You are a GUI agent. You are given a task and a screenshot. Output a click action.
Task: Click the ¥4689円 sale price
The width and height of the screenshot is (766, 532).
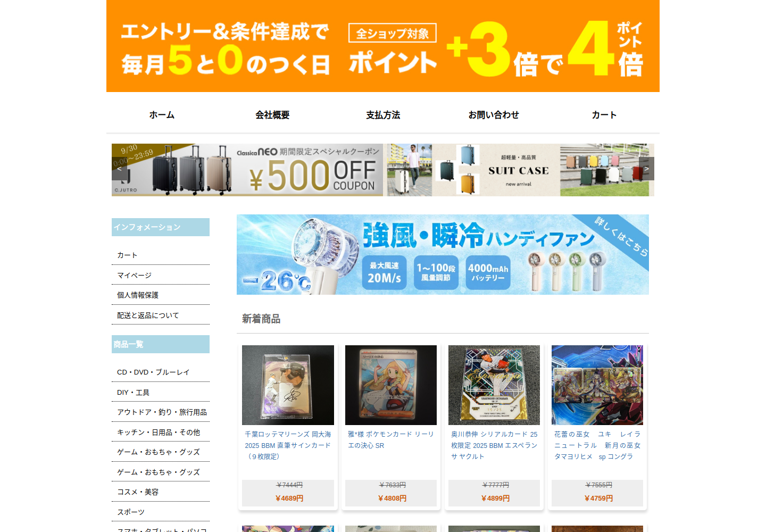pos(289,498)
